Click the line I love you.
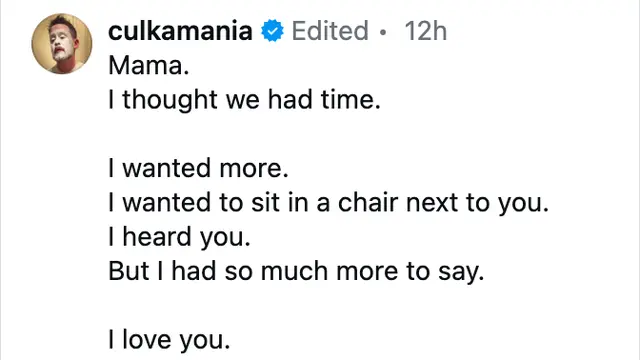The image size is (640, 360). point(169,340)
